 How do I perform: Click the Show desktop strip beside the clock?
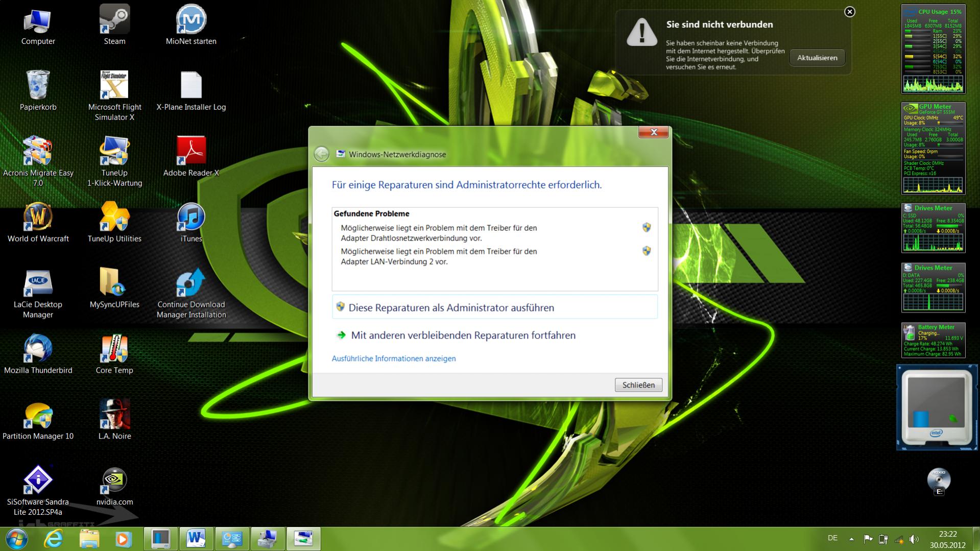[976, 539]
